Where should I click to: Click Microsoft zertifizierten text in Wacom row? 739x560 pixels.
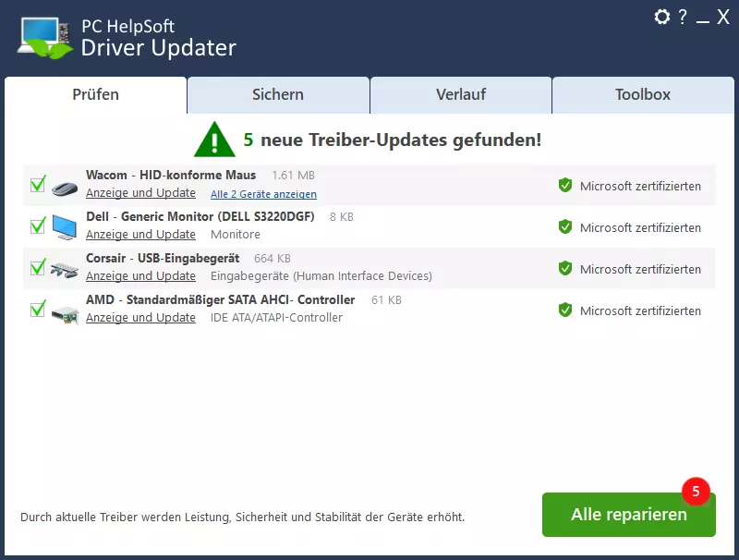tap(640, 186)
